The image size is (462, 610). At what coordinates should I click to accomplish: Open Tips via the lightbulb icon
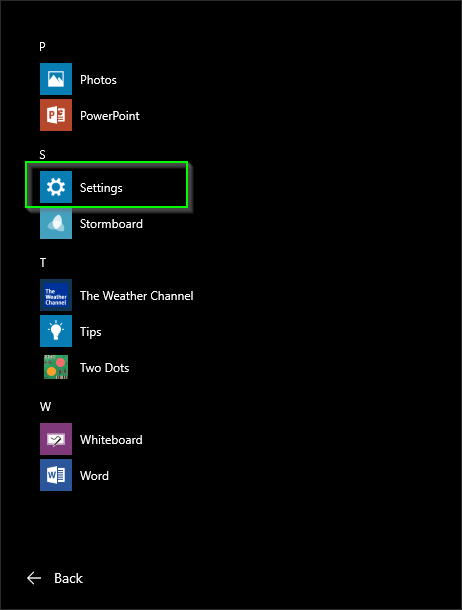click(56, 331)
